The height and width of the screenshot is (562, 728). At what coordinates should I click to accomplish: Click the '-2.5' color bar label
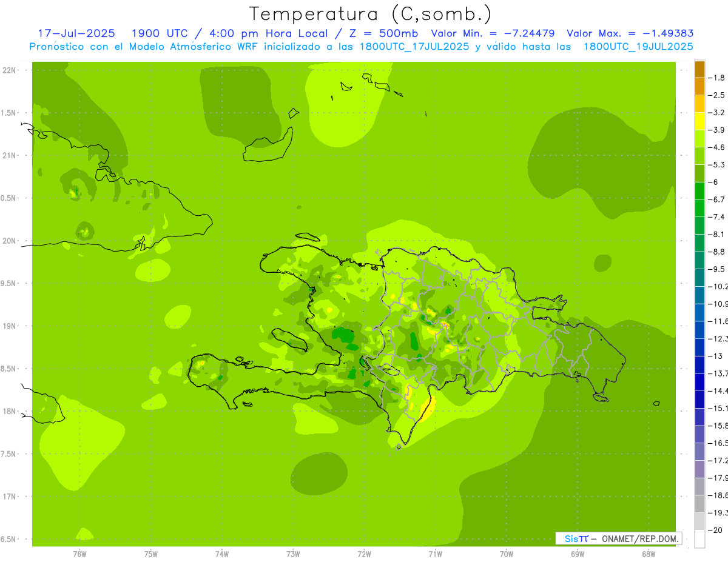(x=717, y=95)
